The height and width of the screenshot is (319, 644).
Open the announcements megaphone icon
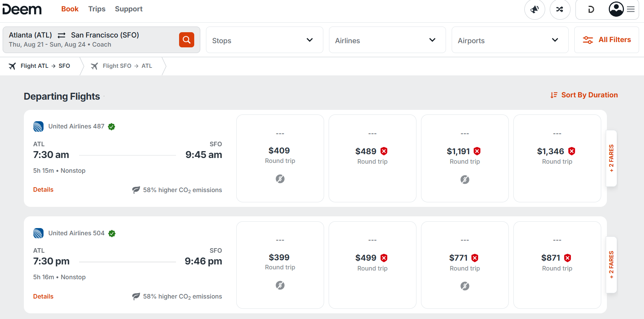tap(535, 9)
